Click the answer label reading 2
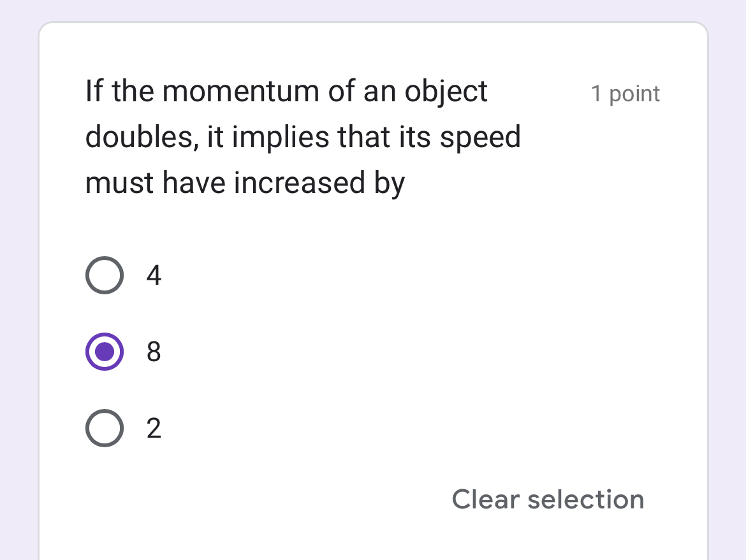This screenshot has height=560, width=746. point(154,428)
